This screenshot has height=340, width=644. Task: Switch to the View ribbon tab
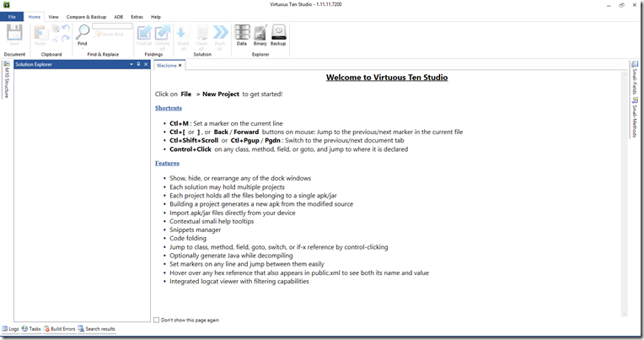click(53, 17)
